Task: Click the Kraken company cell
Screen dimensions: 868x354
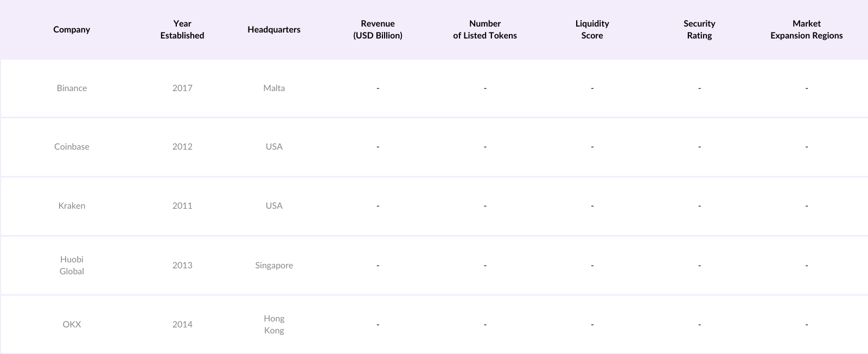Action: [72, 206]
